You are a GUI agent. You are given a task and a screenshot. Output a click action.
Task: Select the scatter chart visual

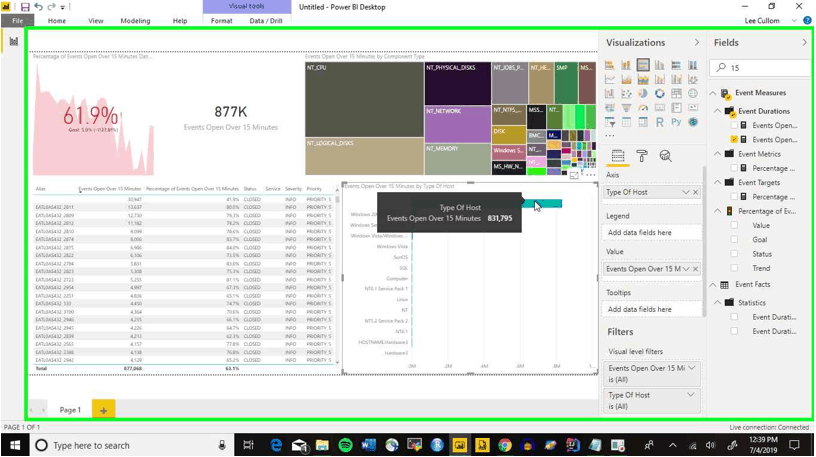click(x=626, y=94)
